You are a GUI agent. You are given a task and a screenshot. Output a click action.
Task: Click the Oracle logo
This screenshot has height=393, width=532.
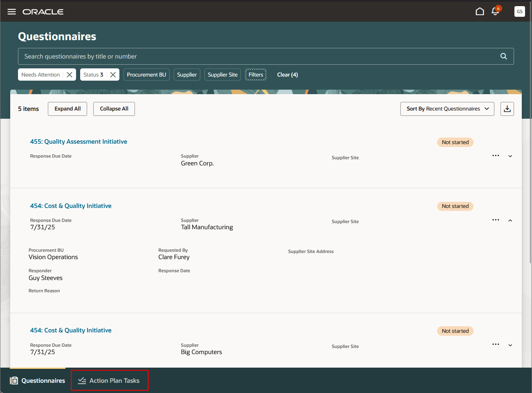(x=43, y=12)
